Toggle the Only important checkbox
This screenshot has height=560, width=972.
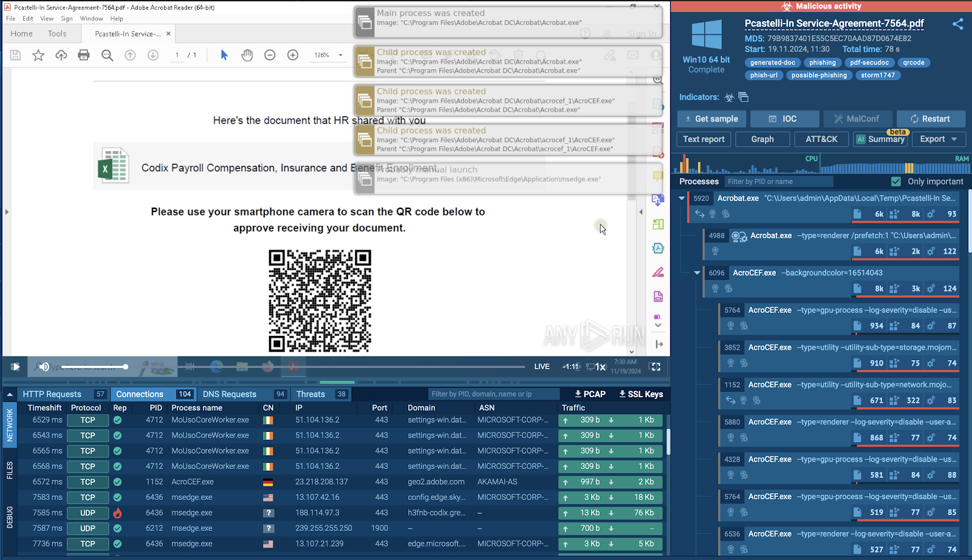pyautogui.click(x=896, y=182)
